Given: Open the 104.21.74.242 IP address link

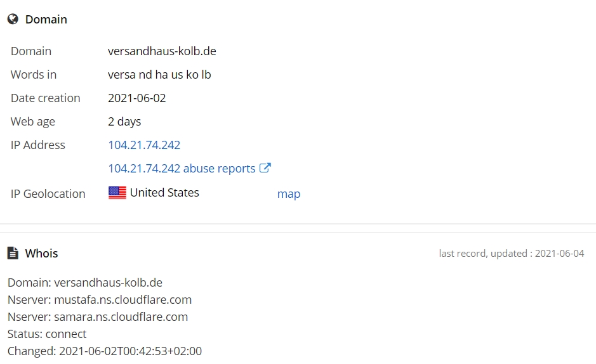Looking at the screenshot, I should coord(144,145).
